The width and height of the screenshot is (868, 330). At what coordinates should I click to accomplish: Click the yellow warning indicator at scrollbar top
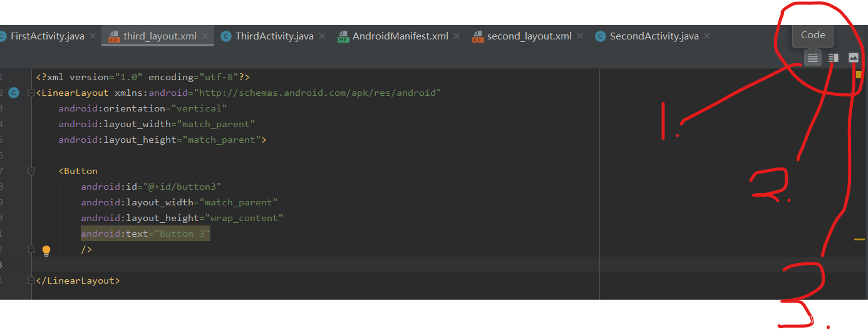(859, 74)
